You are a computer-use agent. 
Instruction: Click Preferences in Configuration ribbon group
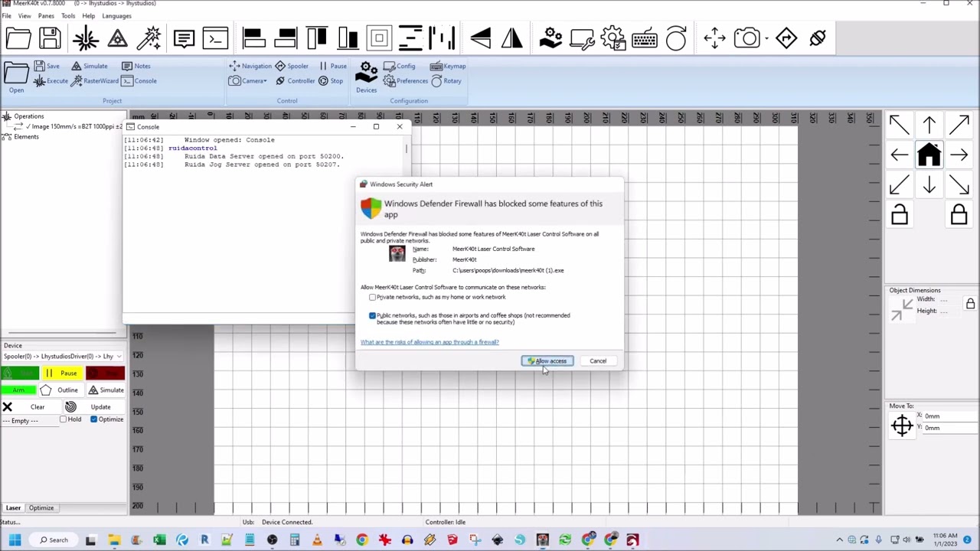406,81
